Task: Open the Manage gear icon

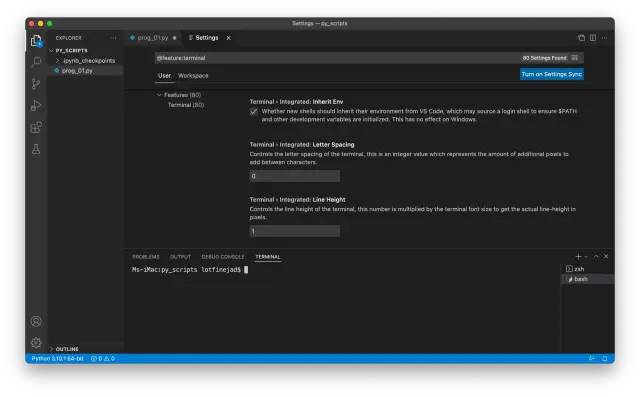Action: (x=36, y=342)
